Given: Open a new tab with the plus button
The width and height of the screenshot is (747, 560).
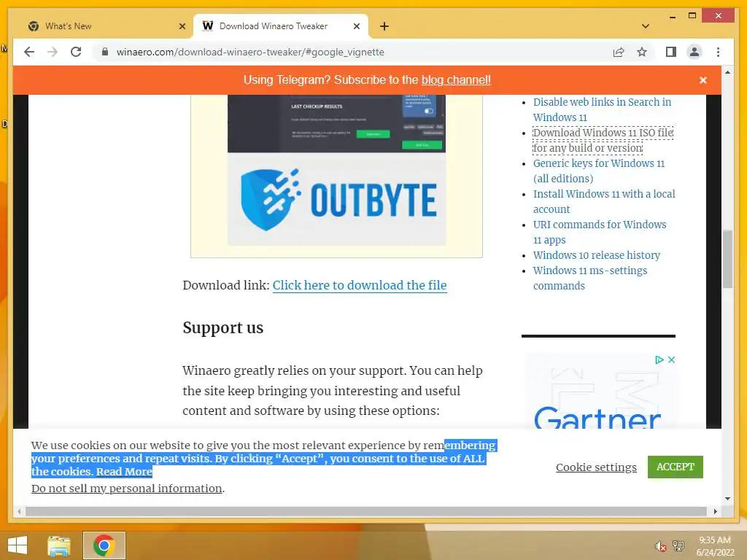Looking at the screenshot, I should point(384,26).
